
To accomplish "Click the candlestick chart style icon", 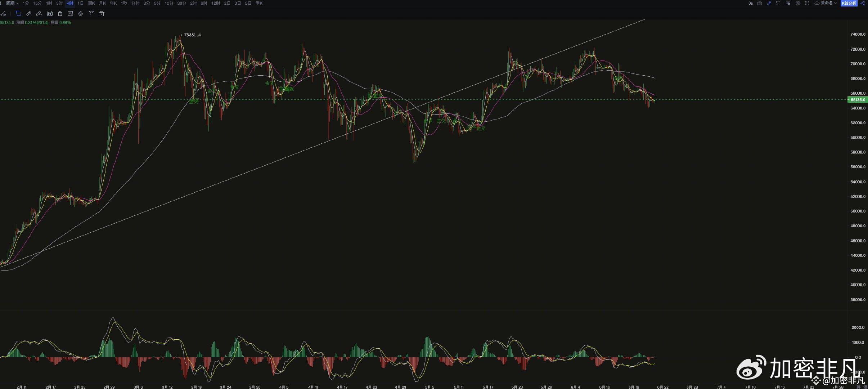I will [x=50, y=14].
